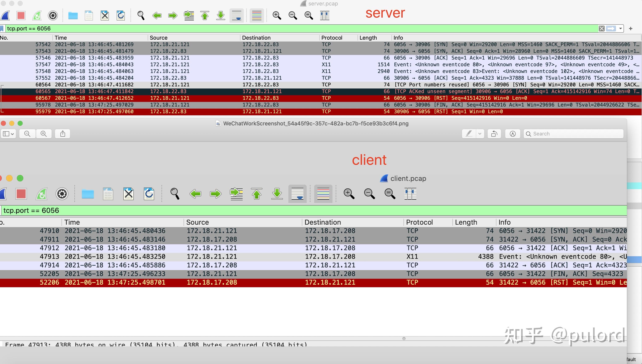Open Preview sidebar view options dropdown
642x364 pixels.
pyautogui.click(x=8, y=134)
